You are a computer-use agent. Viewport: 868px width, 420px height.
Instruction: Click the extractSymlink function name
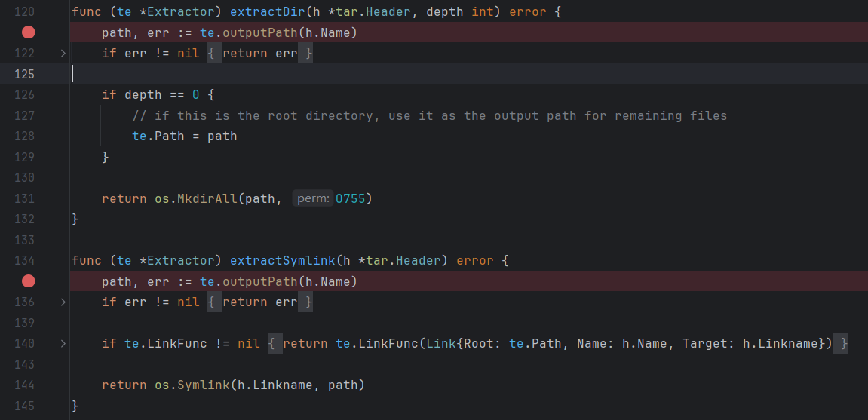(282, 261)
